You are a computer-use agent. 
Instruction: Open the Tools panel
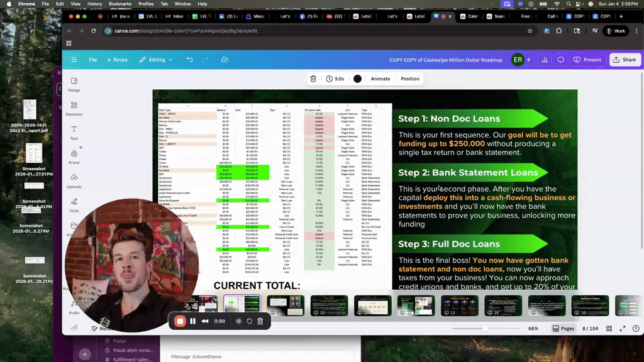[x=74, y=206]
